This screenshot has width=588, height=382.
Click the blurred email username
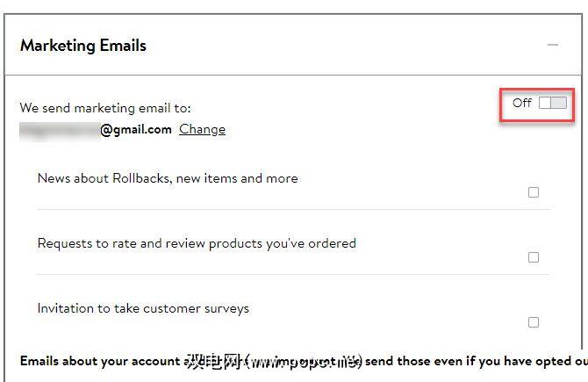(x=59, y=129)
